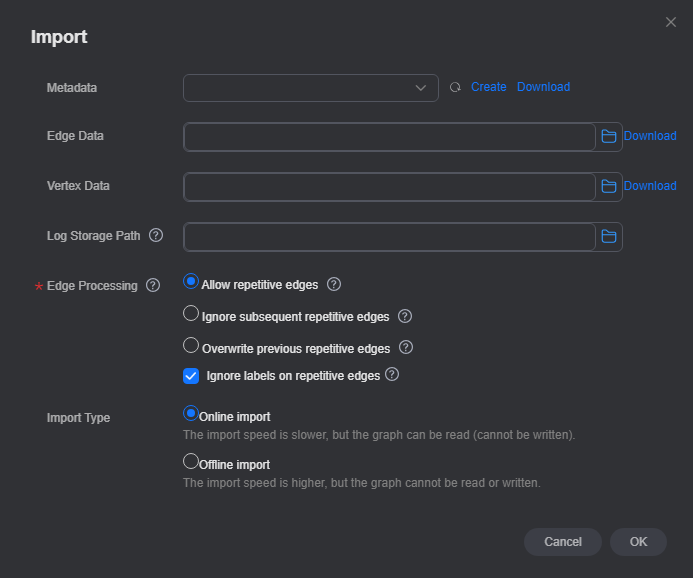Open folder browser for Log Storage Path
Viewport: 693px width, 578px height.
click(x=609, y=236)
